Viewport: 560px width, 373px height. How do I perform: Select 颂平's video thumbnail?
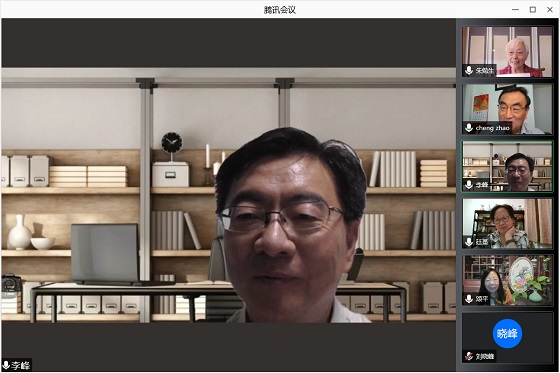(x=507, y=280)
